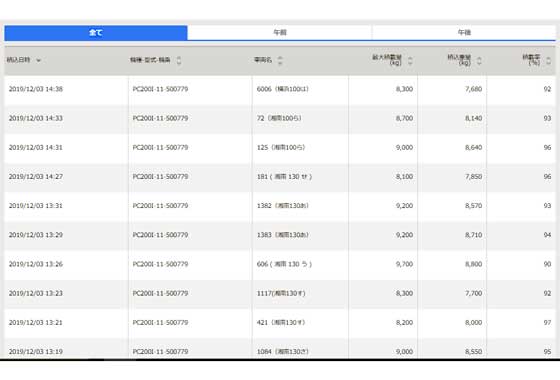Select date cell 2019/12/03 13:19
Viewport: 560px width, 380px height.
[36, 351]
